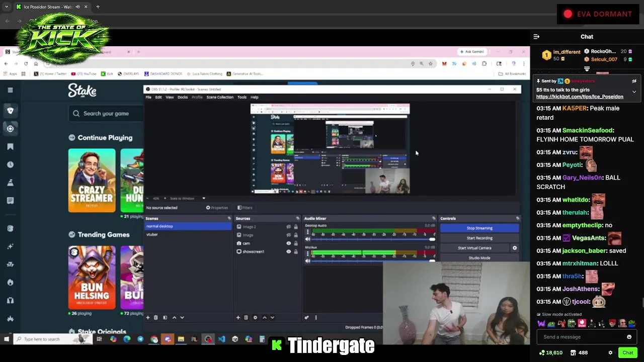The image size is (644, 362).
Task: Click the Stake logo
Action: [x=82, y=90]
